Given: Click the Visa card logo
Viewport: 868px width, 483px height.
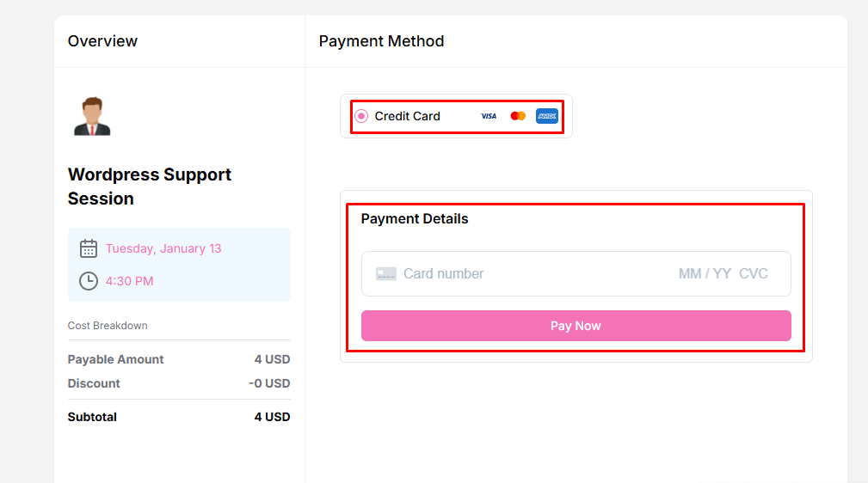Looking at the screenshot, I should pos(489,116).
